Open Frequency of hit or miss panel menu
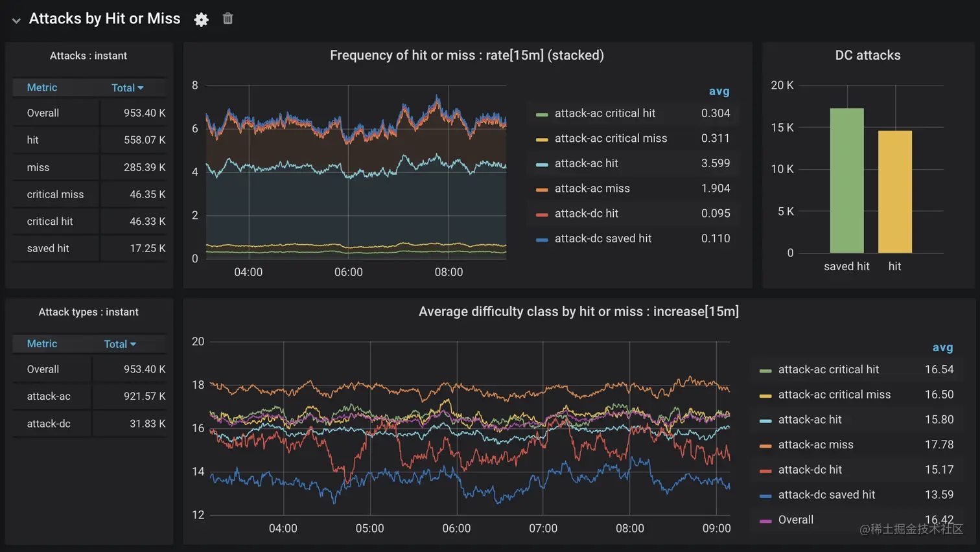980x552 pixels. (467, 56)
